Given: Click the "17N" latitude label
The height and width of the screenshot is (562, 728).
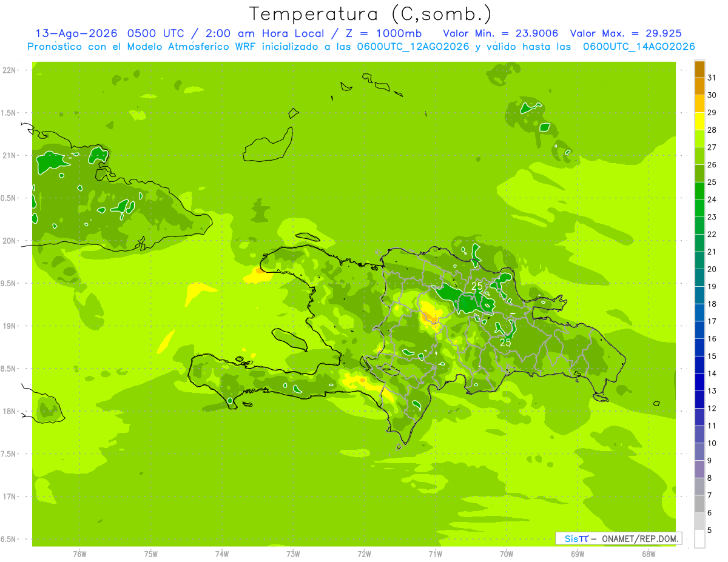Looking at the screenshot, I should pyautogui.click(x=10, y=497).
